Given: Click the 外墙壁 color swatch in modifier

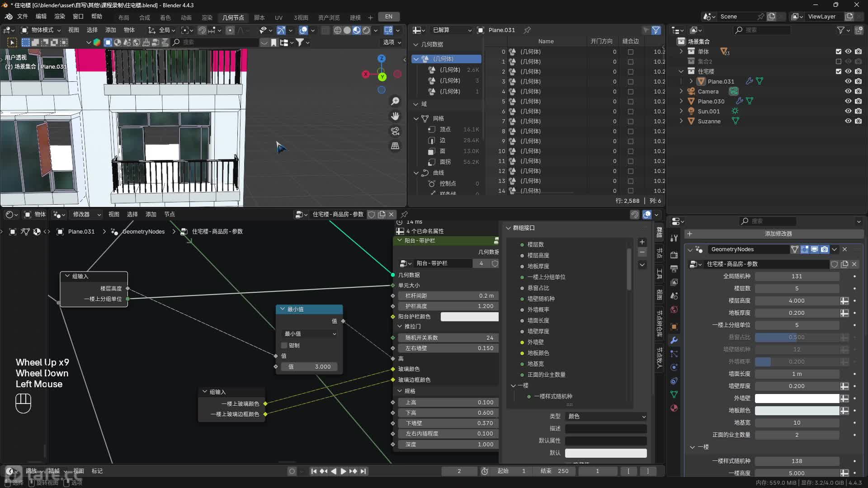Looking at the screenshot, I should click(797, 399).
